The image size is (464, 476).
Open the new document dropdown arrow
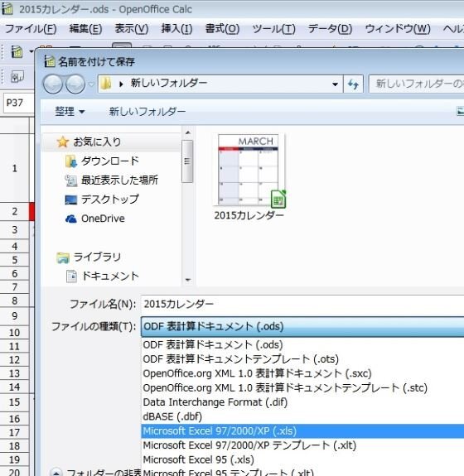point(31,51)
